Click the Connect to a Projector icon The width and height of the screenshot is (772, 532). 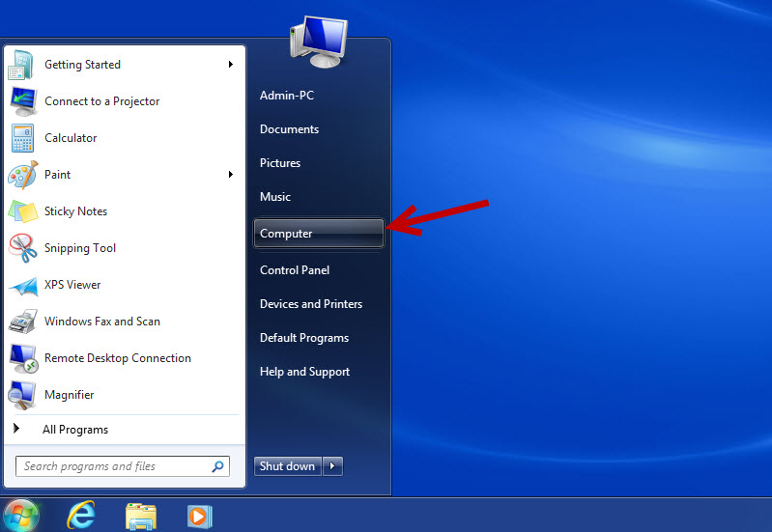22,101
